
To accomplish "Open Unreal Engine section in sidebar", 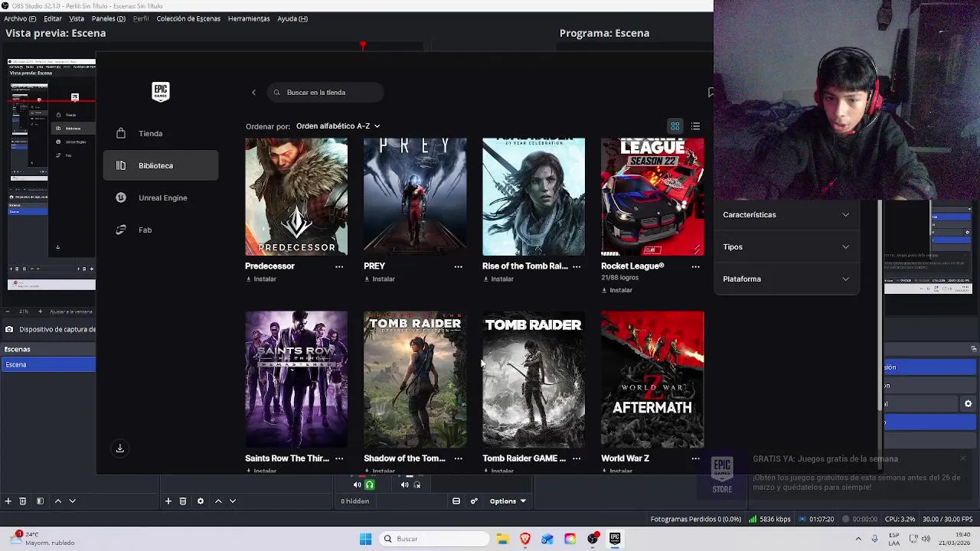I will click(161, 198).
